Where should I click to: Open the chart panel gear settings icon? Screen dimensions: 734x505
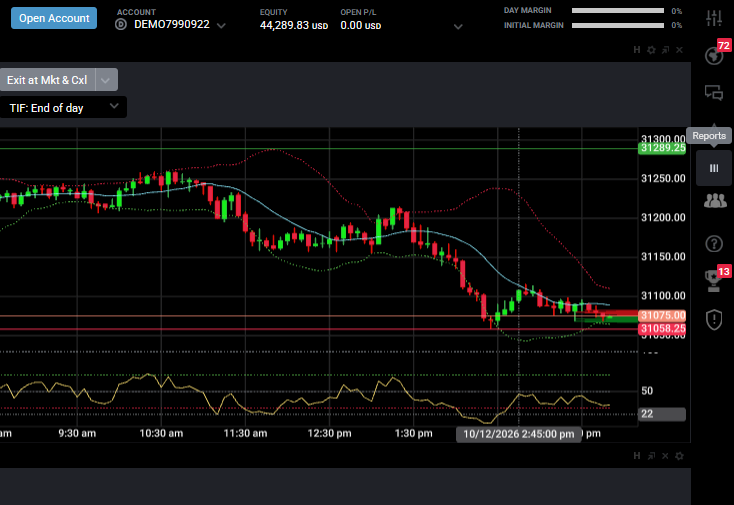[x=651, y=50]
